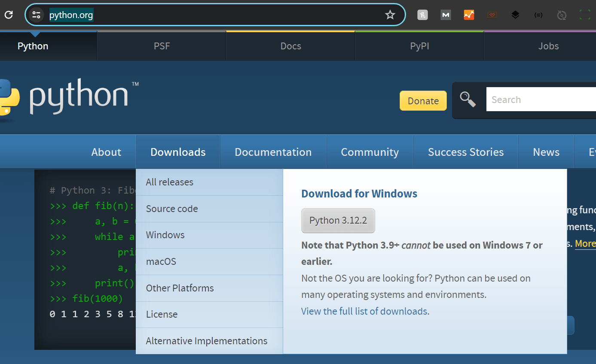Select License in Downloads menu
Screen dimensions: 596x364
209,314
